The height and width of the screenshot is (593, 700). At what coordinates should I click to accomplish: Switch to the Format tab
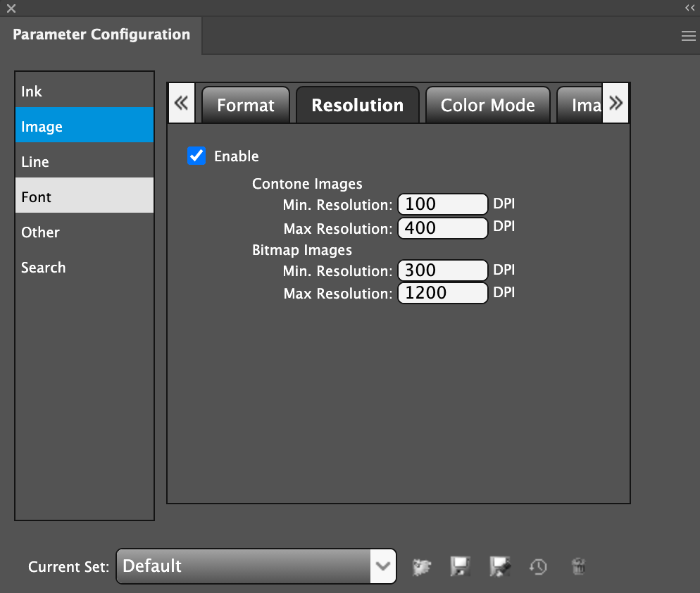[245, 106]
